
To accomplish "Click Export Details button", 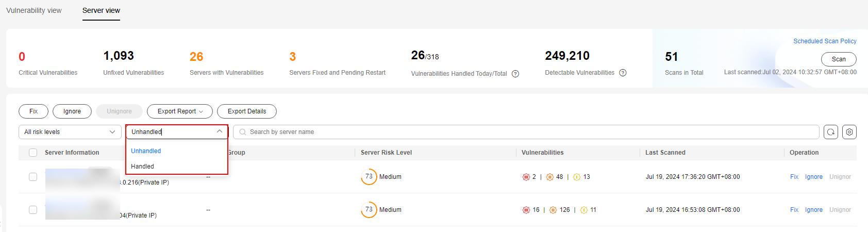I will click(247, 111).
